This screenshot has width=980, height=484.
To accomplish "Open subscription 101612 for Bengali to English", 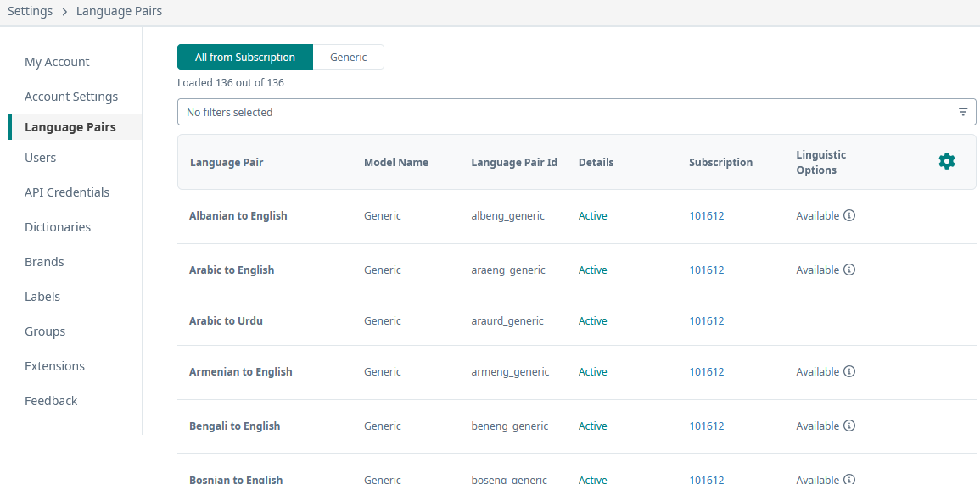I will pyautogui.click(x=706, y=426).
